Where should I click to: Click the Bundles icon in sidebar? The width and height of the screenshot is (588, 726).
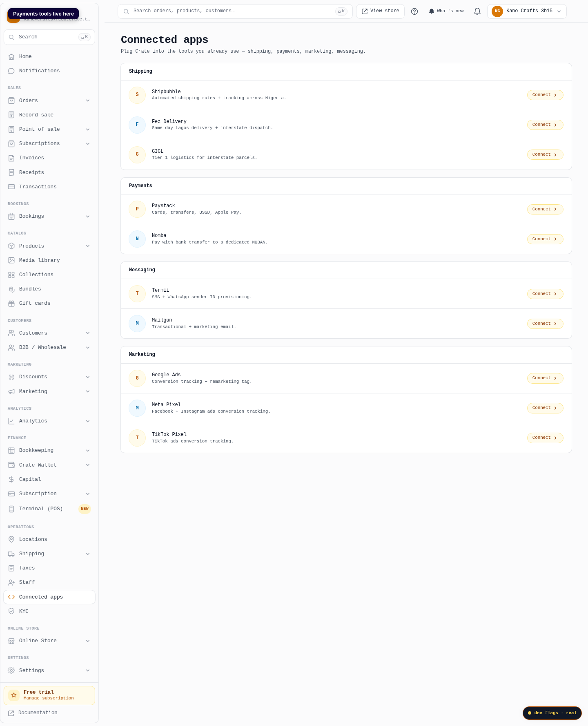point(11,289)
